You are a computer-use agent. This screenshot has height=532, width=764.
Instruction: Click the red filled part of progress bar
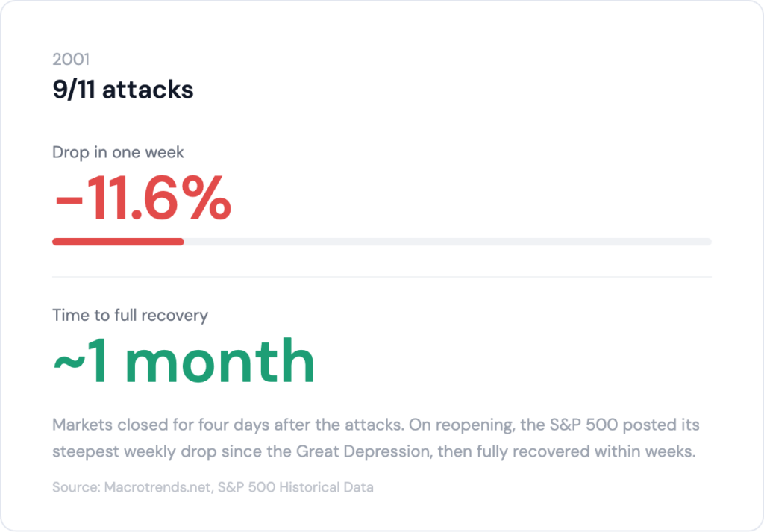(x=118, y=242)
